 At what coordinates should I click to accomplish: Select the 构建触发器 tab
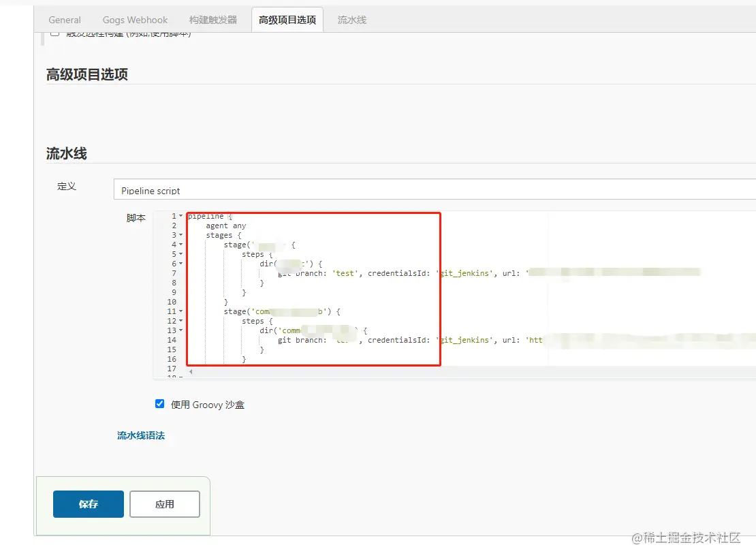(x=212, y=20)
